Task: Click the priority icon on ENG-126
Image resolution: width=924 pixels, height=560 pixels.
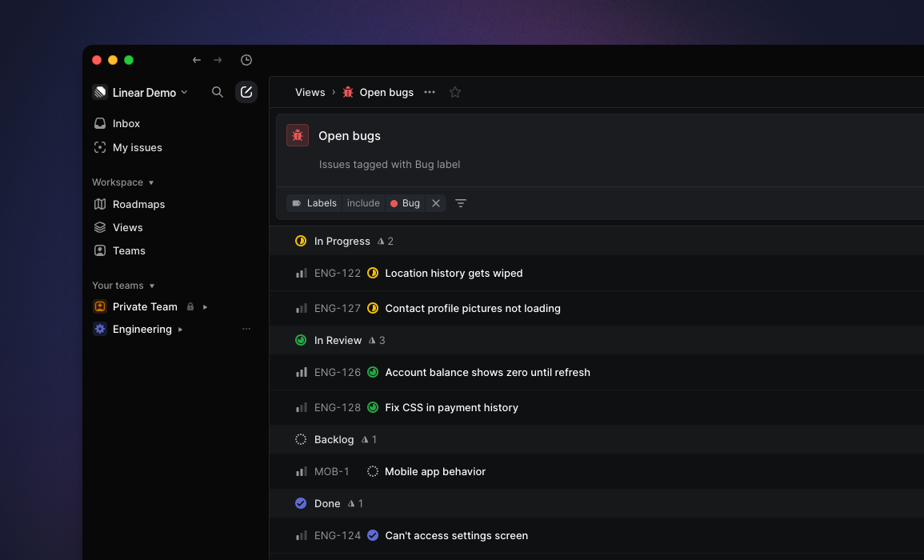Action: click(x=302, y=372)
